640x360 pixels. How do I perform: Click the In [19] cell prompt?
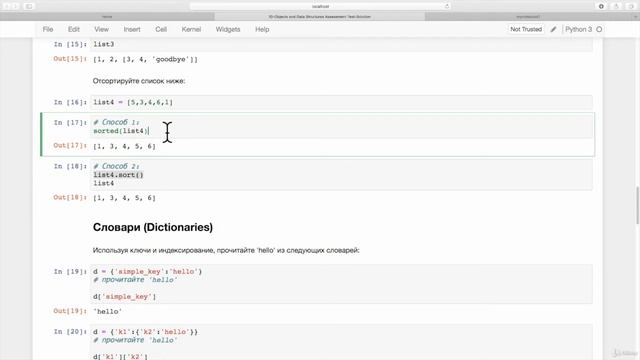(x=70, y=271)
